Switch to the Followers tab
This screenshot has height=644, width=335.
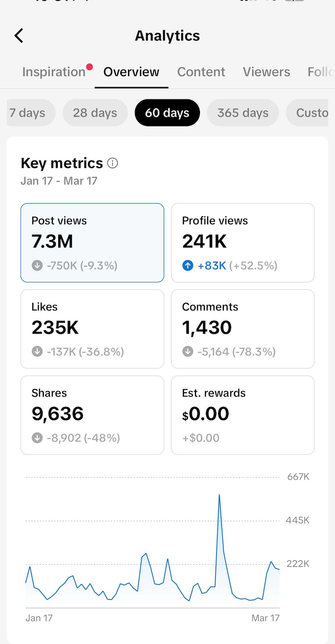pos(321,72)
